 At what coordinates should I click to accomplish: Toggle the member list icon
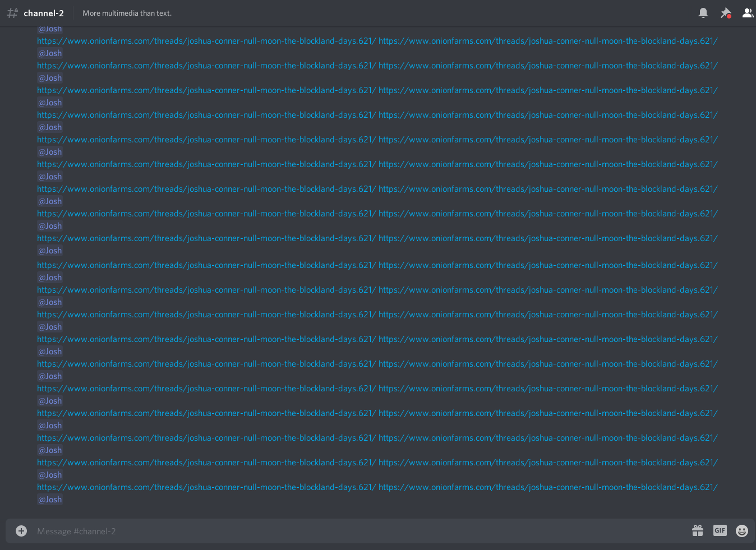coord(748,13)
